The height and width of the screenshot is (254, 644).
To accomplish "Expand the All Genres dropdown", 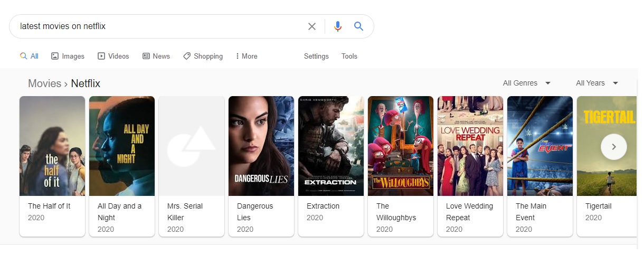I will [527, 83].
